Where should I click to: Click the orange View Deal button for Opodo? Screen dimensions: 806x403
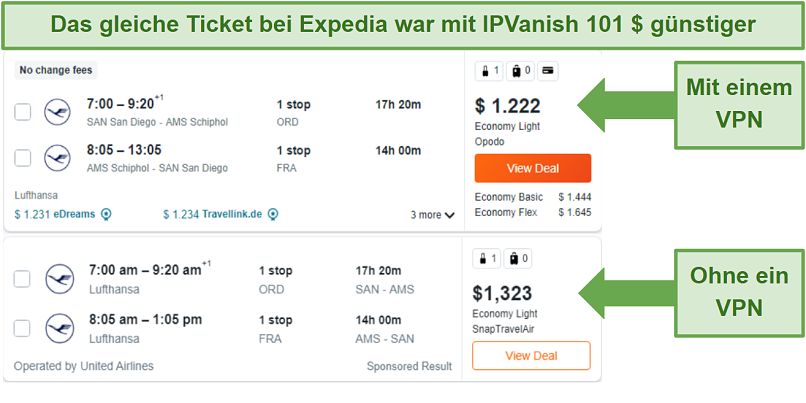(x=533, y=168)
